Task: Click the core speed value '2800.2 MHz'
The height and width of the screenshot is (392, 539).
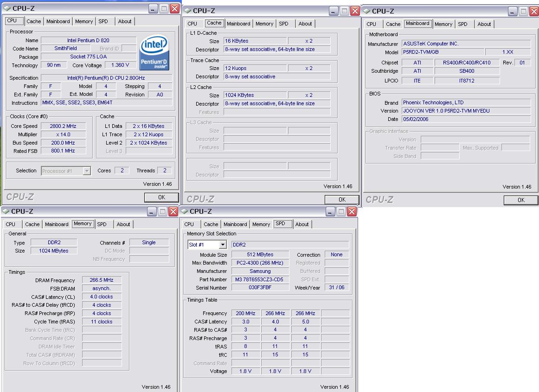Action: (63, 126)
